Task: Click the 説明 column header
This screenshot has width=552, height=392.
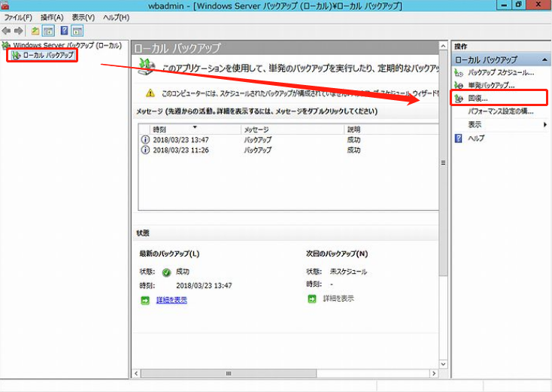Action: tap(391, 129)
